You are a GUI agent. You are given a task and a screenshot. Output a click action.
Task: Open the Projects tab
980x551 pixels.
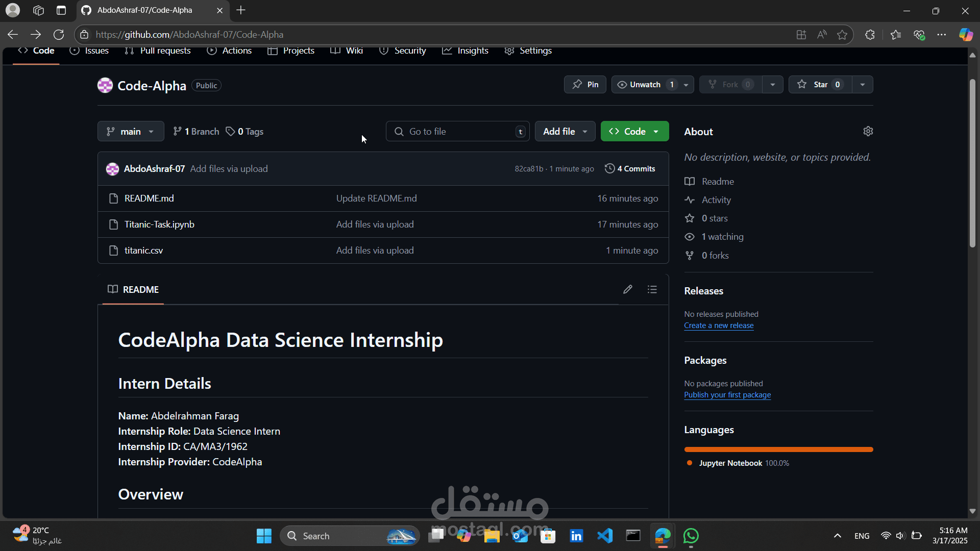(291, 51)
